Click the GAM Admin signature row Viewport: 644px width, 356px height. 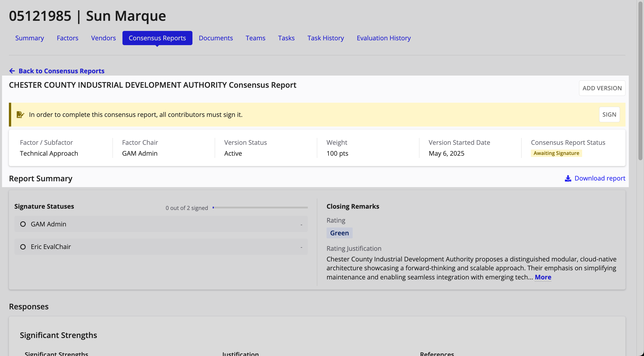(161, 224)
